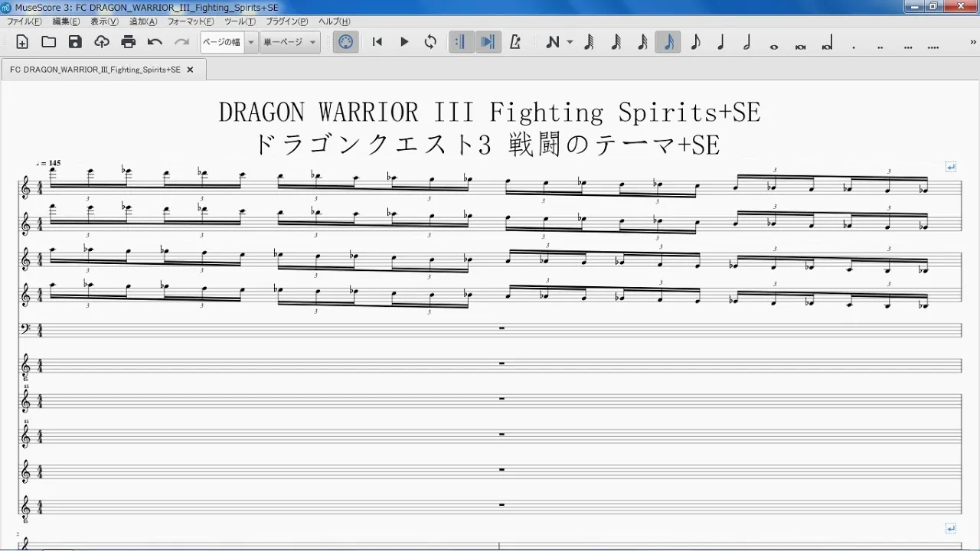Open the ファイル(F) menu
The height and width of the screenshot is (551, 980).
(24, 21)
